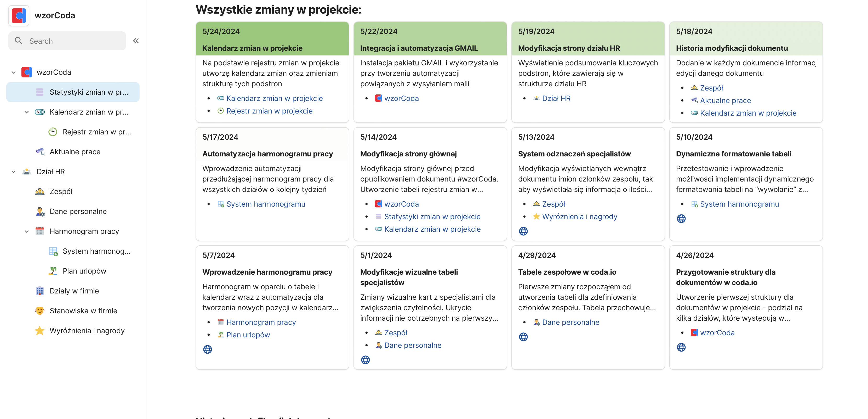868x419 pixels.
Task: Collapse the wzorCoda tree root
Action: click(14, 72)
